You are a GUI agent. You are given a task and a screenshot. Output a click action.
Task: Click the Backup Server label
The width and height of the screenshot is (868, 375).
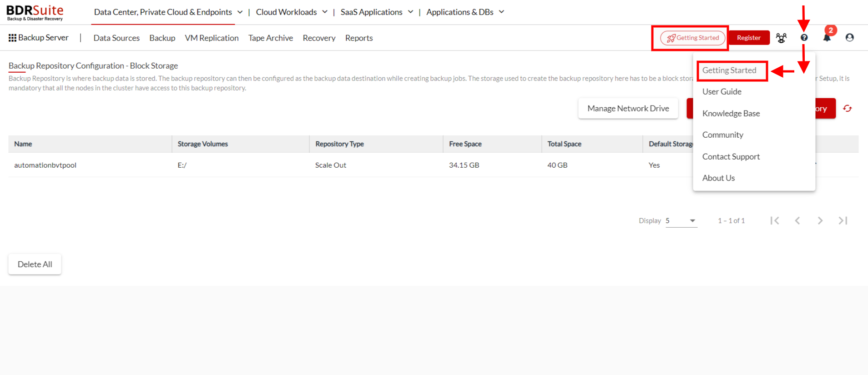coord(43,38)
